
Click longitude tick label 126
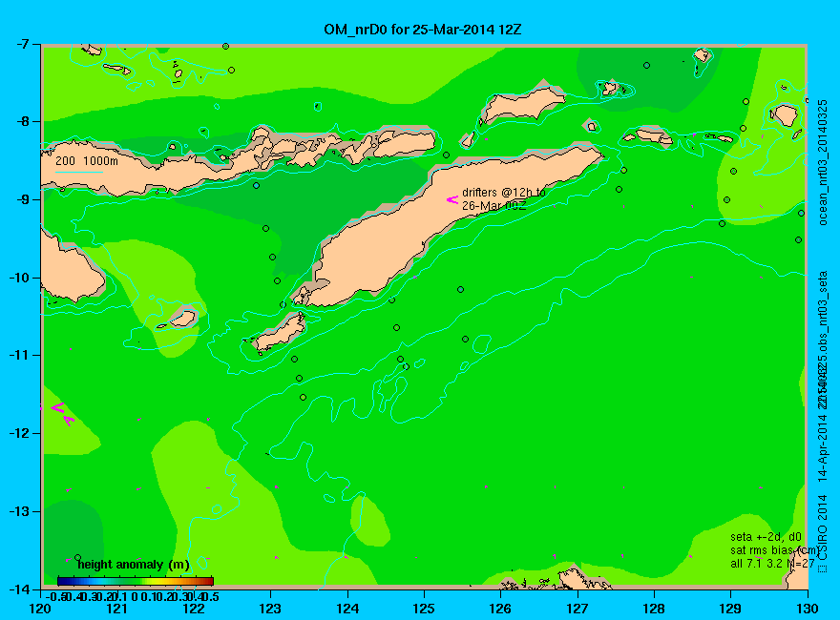point(501,609)
